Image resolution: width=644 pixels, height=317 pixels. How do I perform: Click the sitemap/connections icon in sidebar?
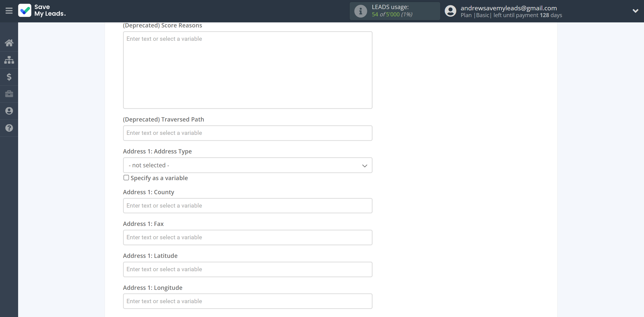tap(9, 60)
